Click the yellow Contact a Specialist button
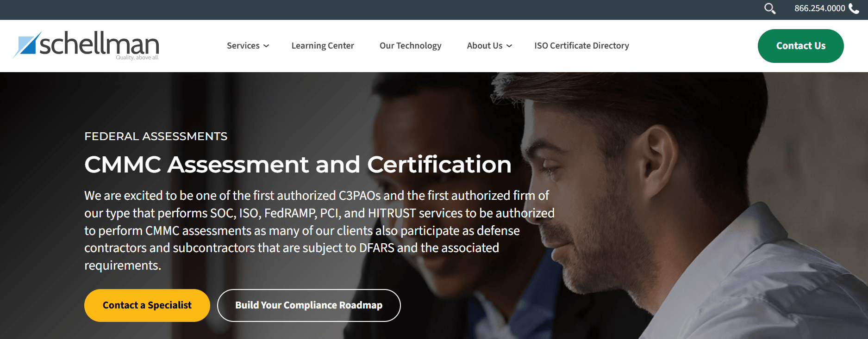This screenshot has height=339, width=868. coord(147,305)
